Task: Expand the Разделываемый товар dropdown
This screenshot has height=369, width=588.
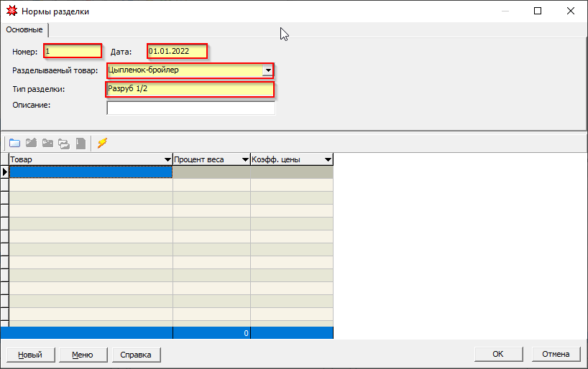Action: pos(267,70)
